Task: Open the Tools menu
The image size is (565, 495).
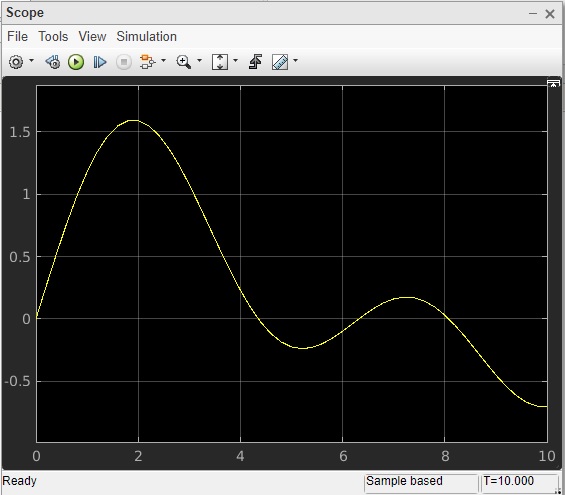Action: click(53, 36)
